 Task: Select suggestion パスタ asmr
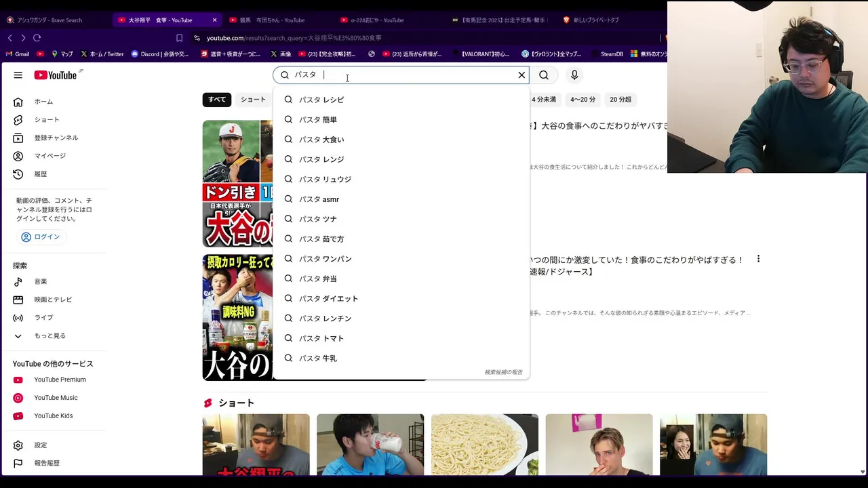pyautogui.click(x=401, y=199)
